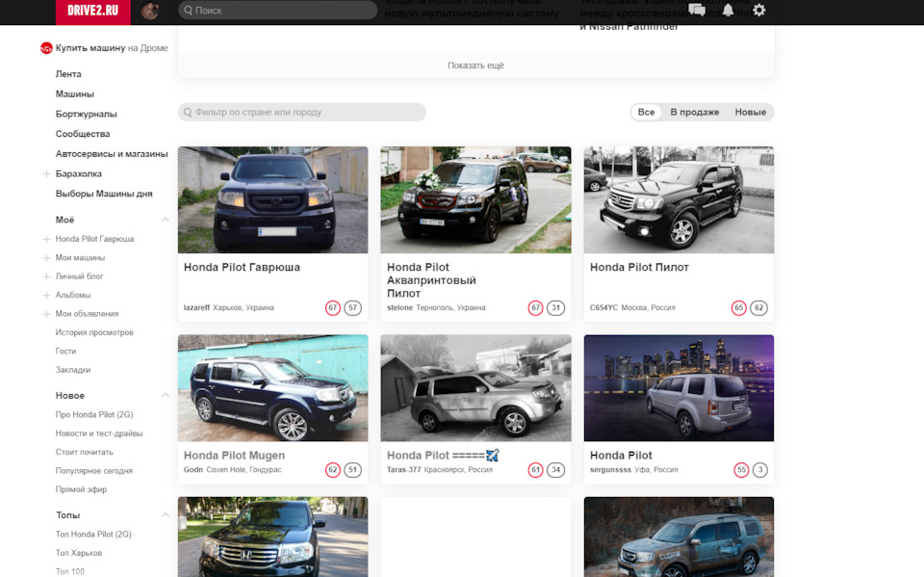This screenshot has height=577, width=924.
Task: Click the red 62 rating on Mugen card
Action: coord(333,470)
